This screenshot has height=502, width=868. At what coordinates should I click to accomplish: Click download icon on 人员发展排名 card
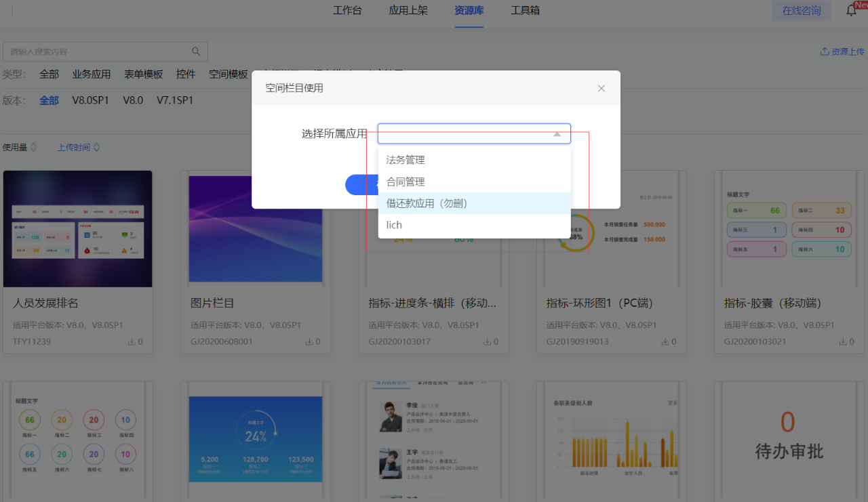(x=132, y=342)
